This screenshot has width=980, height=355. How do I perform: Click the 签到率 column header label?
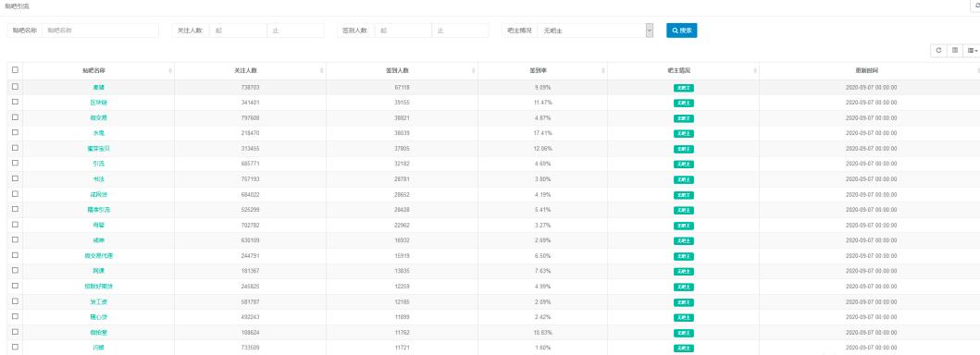click(x=539, y=71)
